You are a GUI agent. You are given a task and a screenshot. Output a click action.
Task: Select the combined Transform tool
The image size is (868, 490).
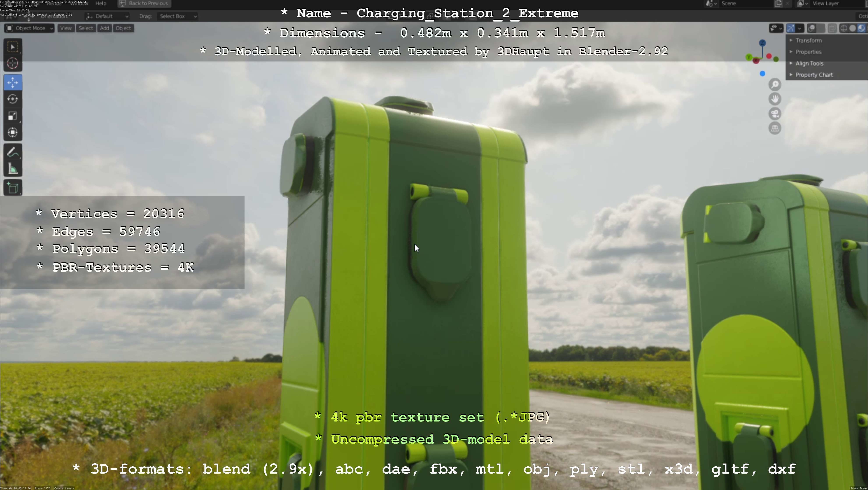pos(13,132)
